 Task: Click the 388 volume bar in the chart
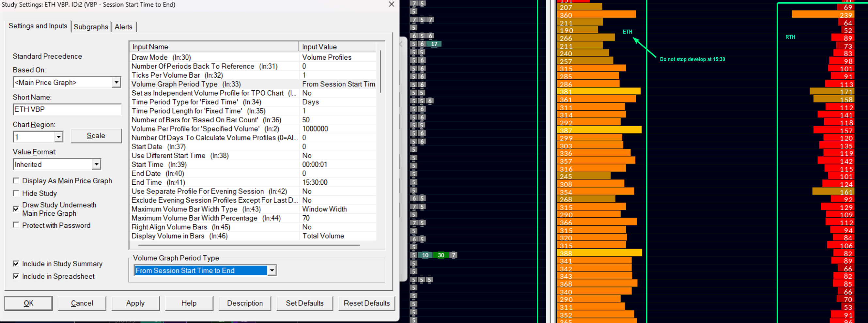tap(599, 253)
